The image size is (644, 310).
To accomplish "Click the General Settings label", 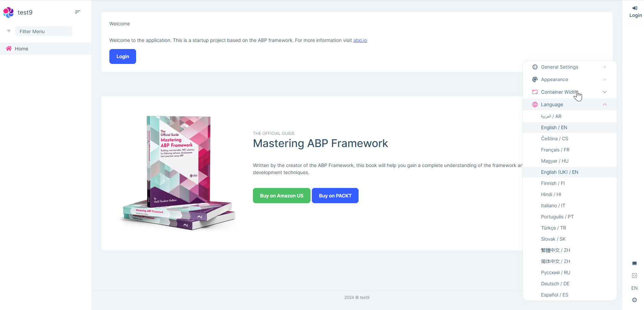I will coord(559,67).
